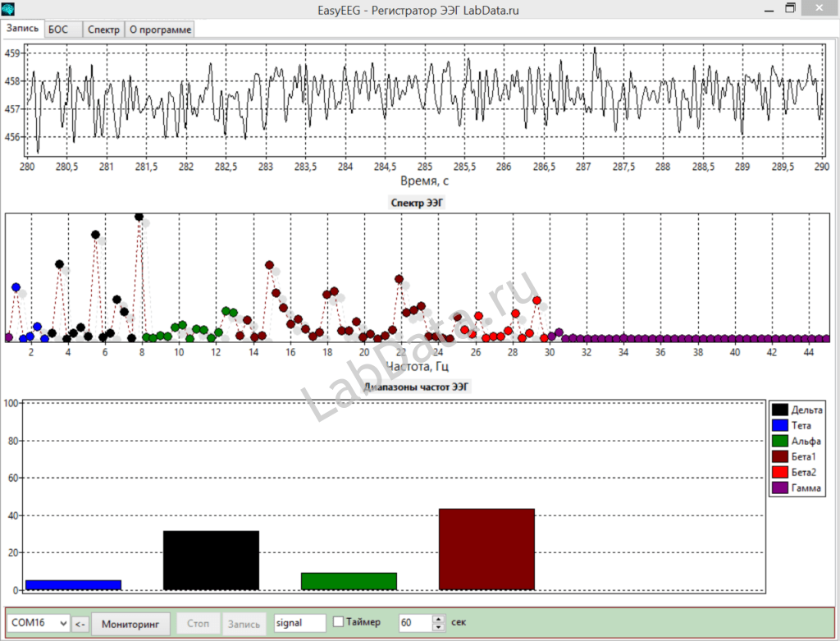Screen dimensions: 840x641
Task: Restore down the EasyEEG window
Action: 790,8
